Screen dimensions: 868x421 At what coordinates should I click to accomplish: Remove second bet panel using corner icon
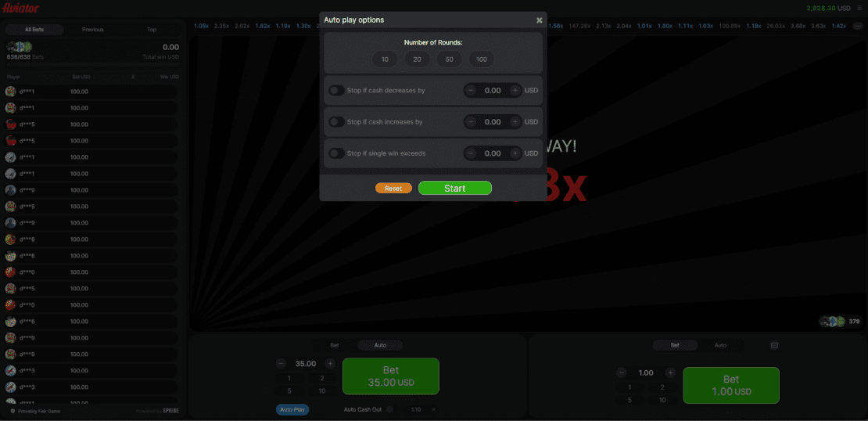point(775,345)
